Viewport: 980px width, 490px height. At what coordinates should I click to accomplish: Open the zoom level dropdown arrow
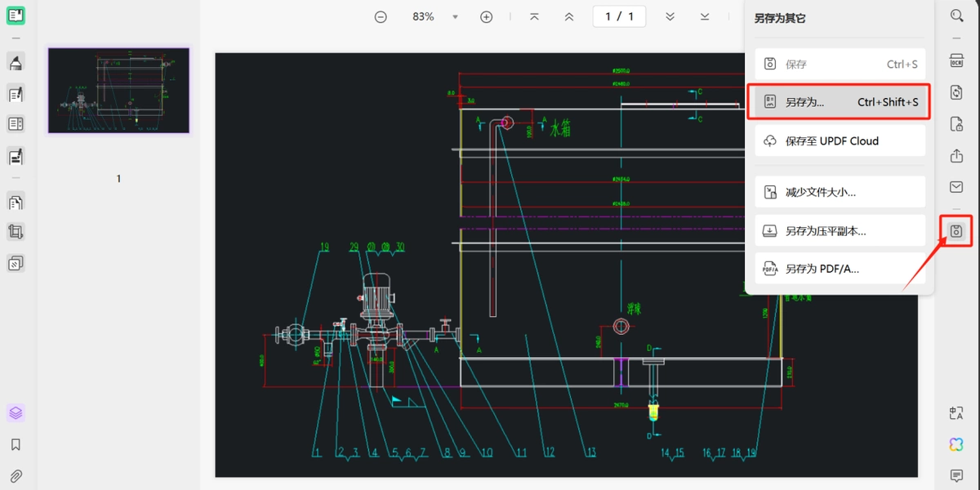[x=456, y=16]
